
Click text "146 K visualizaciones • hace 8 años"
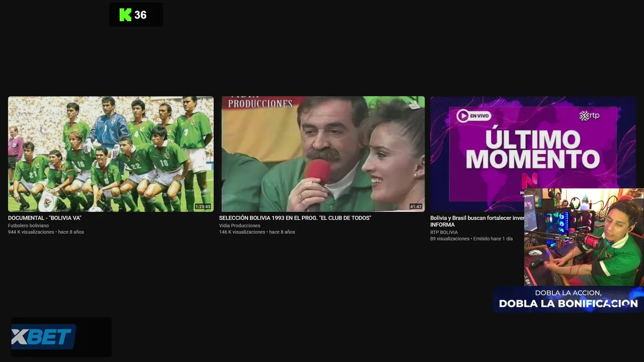coord(257,232)
